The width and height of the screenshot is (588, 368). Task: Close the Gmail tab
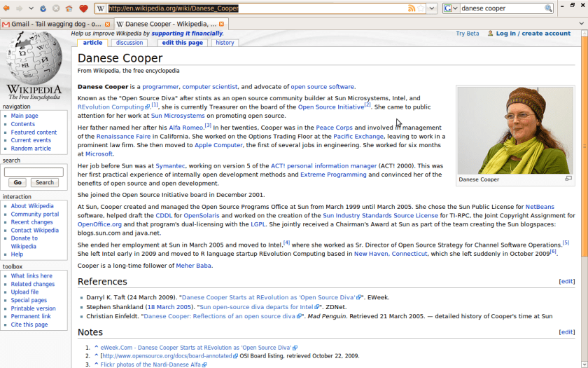pos(106,24)
